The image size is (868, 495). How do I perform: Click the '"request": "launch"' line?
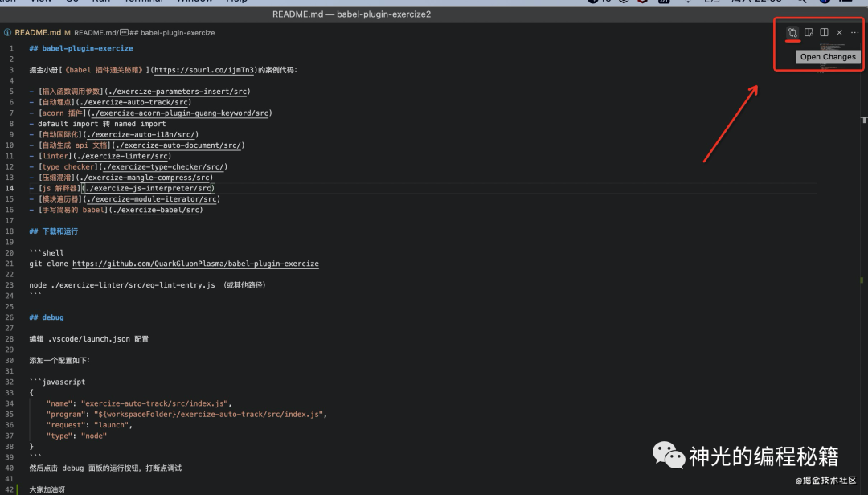click(90, 426)
